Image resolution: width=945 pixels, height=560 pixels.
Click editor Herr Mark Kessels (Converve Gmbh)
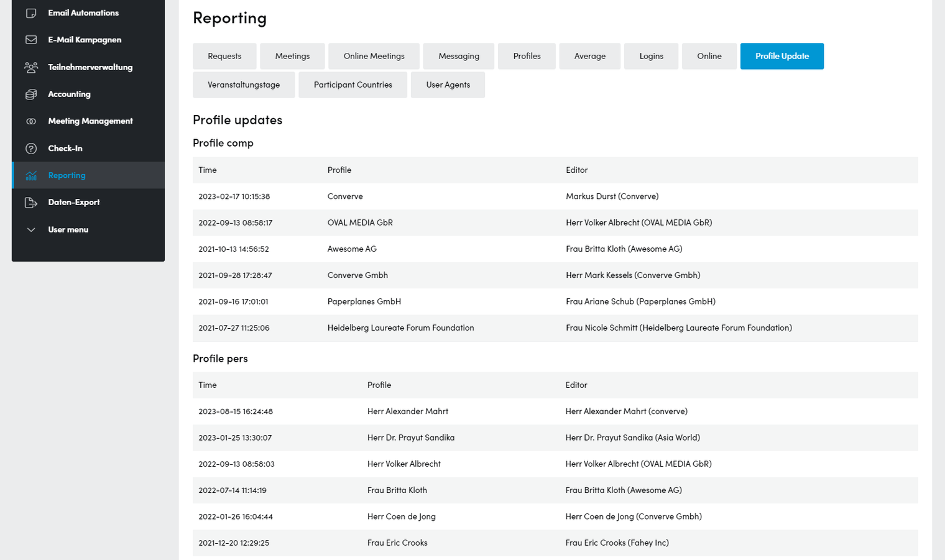pyautogui.click(x=633, y=275)
